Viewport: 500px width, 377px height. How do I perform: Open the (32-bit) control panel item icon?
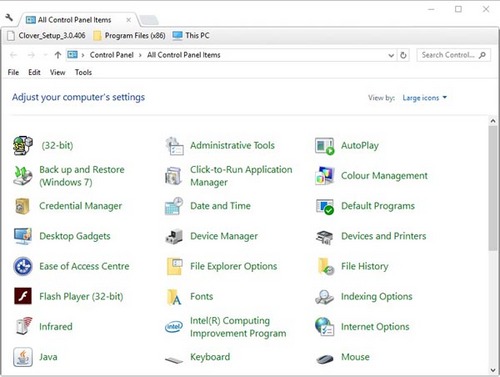pos(23,145)
